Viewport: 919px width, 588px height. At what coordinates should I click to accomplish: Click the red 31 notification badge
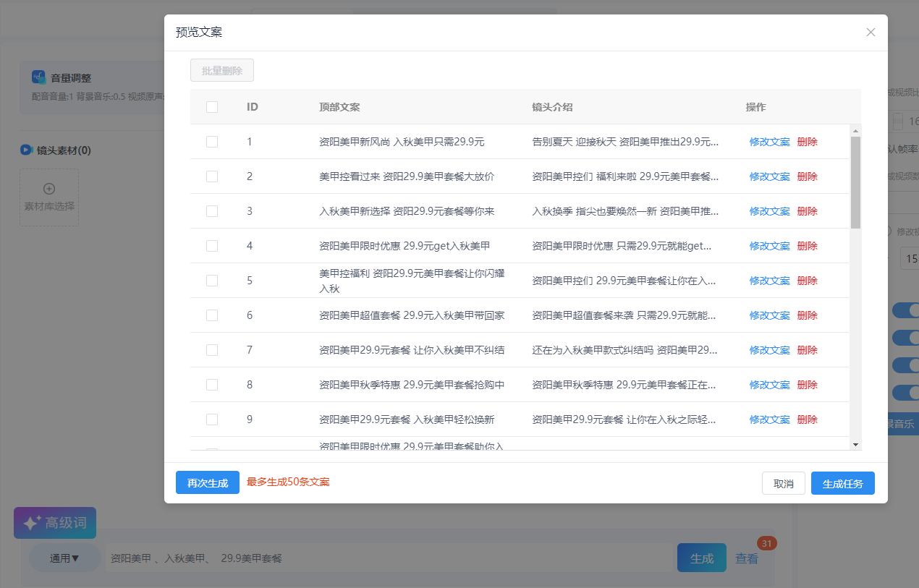pyautogui.click(x=766, y=543)
